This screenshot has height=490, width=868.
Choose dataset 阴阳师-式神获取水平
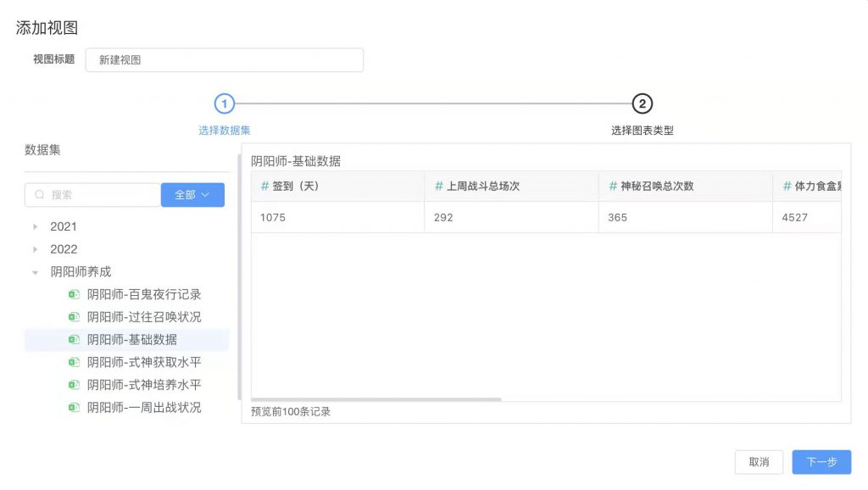pyautogui.click(x=144, y=363)
